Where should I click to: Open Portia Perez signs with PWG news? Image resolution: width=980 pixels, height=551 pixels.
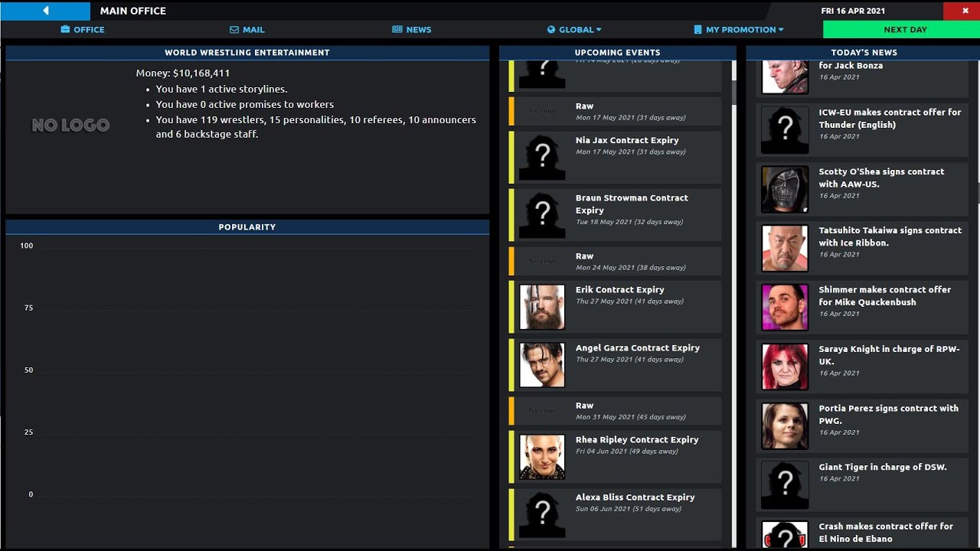[x=862, y=425]
